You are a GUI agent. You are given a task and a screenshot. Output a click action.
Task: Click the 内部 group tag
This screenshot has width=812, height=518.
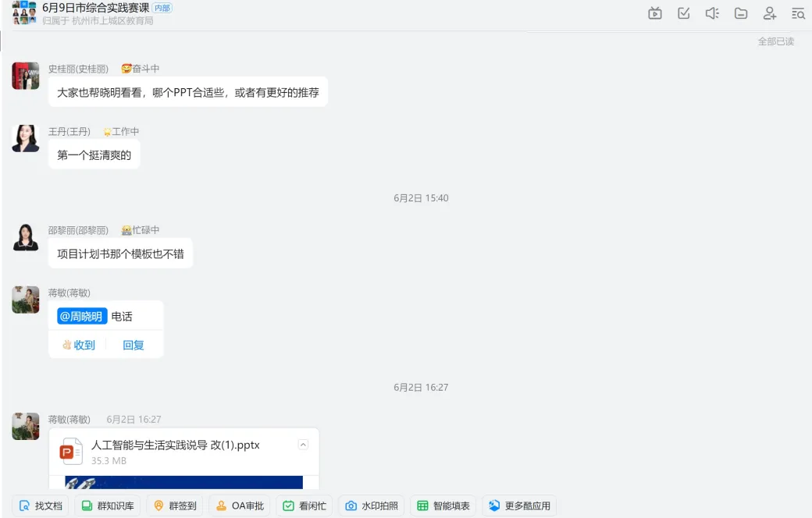pyautogui.click(x=162, y=9)
